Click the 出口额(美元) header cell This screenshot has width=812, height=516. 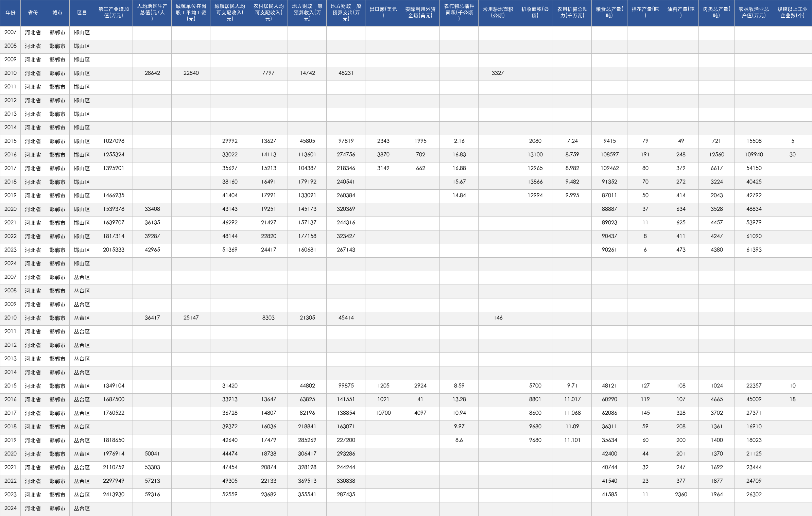point(383,13)
